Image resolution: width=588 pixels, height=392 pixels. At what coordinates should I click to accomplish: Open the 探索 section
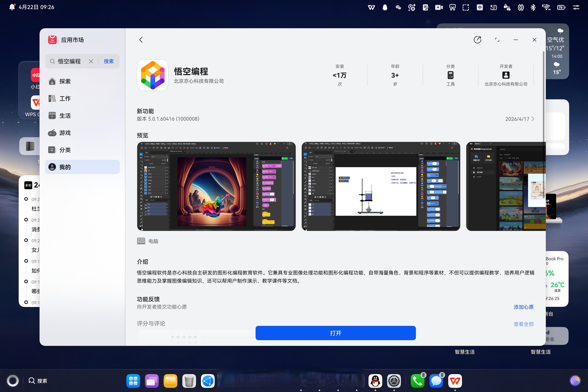point(82,81)
